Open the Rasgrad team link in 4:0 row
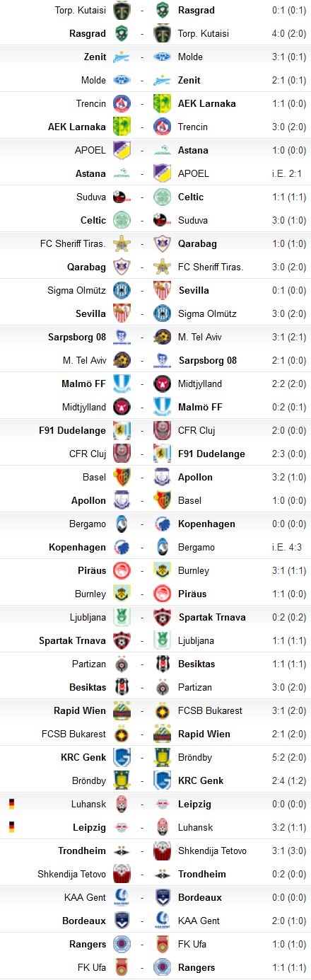Image resolution: width=311 pixels, height=980 pixels. point(88,33)
